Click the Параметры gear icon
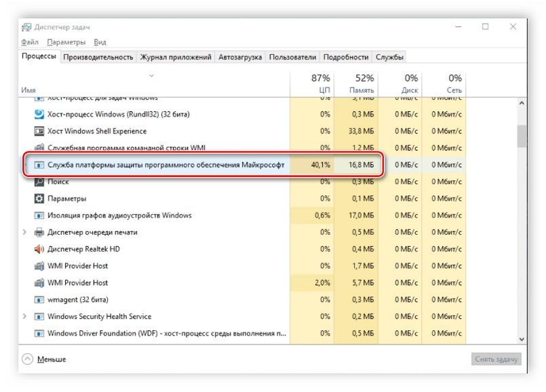The image size is (546, 392). pos(39,199)
